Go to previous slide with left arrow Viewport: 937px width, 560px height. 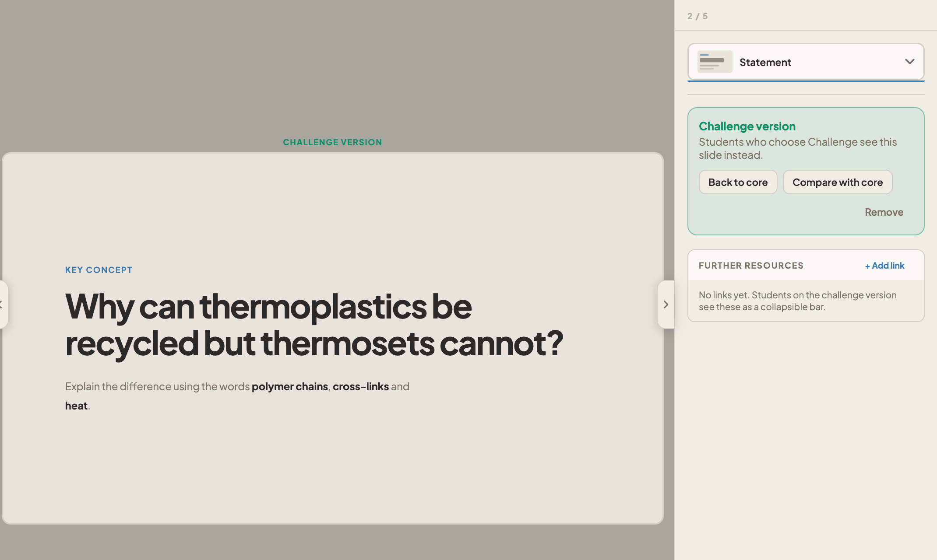pyautogui.click(x=3, y=304)
